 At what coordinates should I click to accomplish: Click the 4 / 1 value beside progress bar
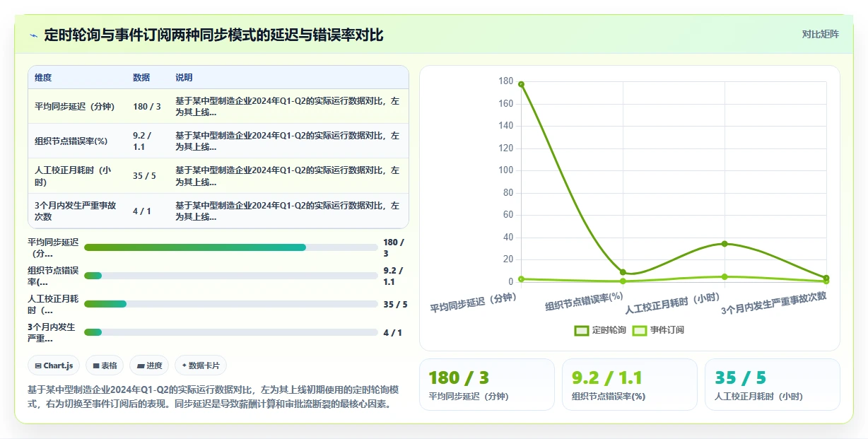(392, 332)
